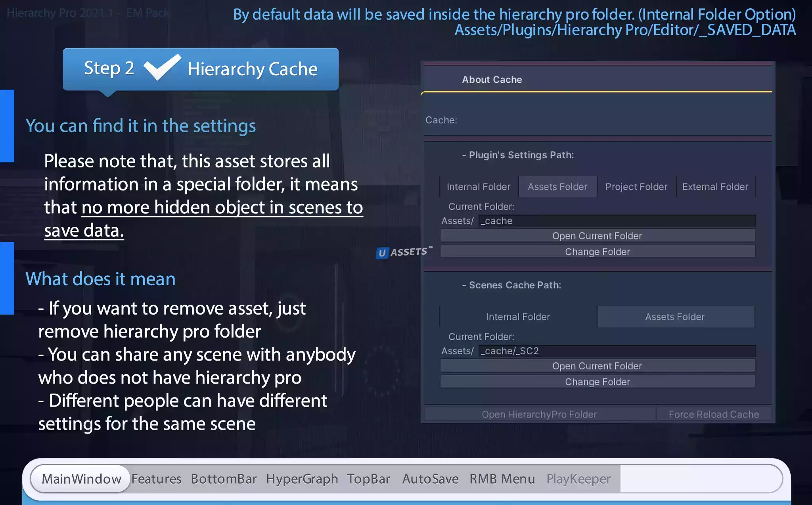Open current plugin settings folder
This screenshot has width=812, height=505.
pyautogui.click(x=597, y=236)
